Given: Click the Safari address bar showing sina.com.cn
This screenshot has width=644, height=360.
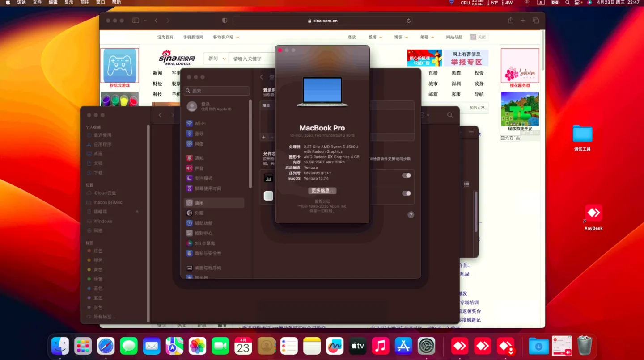Looking at the screenshot, I should [x=322, y=20].
